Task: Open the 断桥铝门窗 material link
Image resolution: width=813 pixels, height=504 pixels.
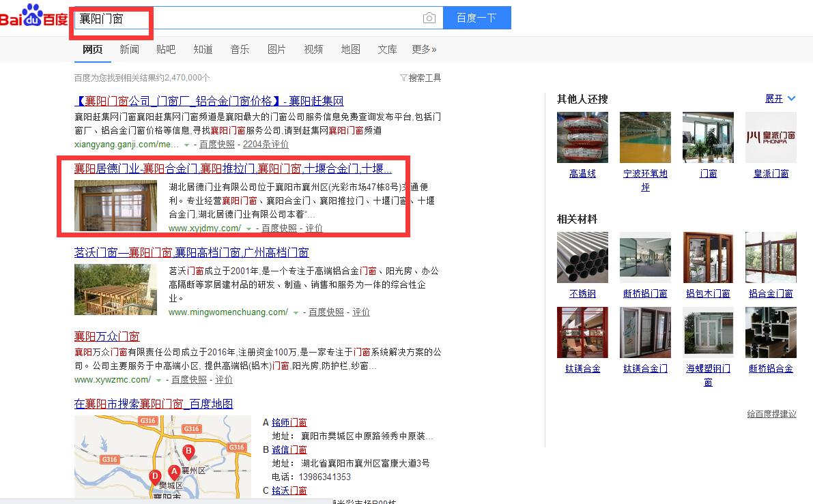Action: coord(646,294)
